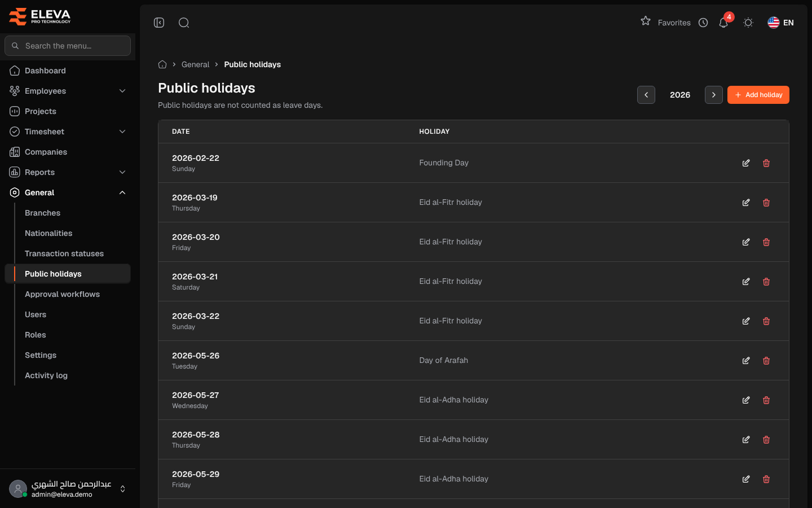Edit Founding Day holiday

(x=746, y=163)
